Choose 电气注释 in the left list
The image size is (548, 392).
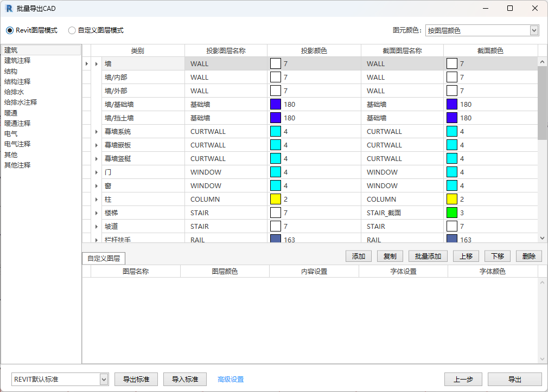click(x=17, y=144)
